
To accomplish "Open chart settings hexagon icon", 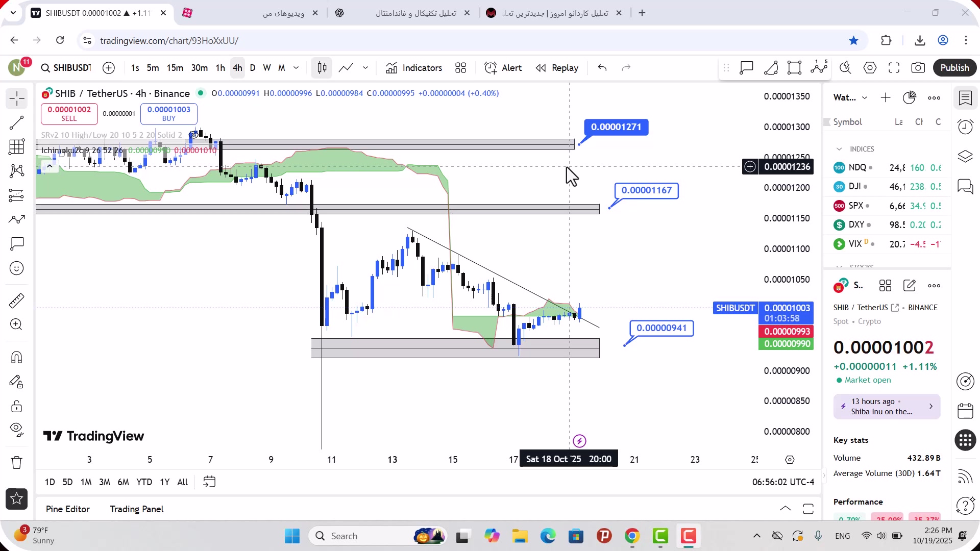I will tap(870, 68).
